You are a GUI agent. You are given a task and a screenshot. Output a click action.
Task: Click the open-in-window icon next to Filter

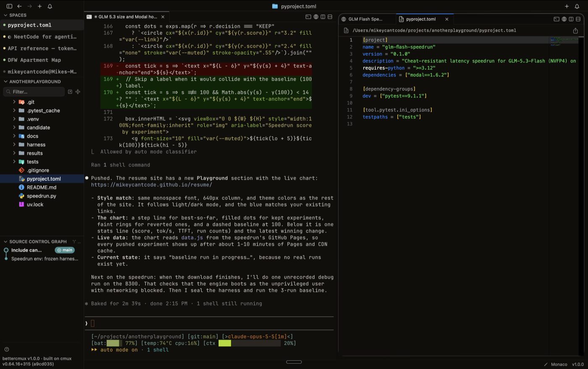coord(70,92)
